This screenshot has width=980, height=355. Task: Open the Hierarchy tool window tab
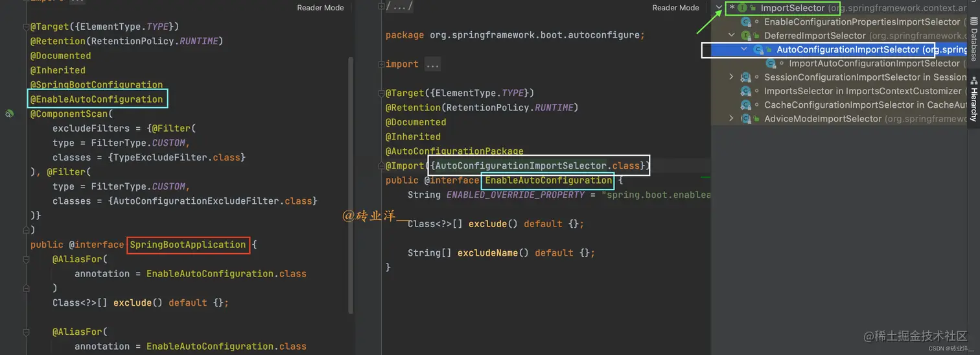pyautogui.click(x=974, y=99)
